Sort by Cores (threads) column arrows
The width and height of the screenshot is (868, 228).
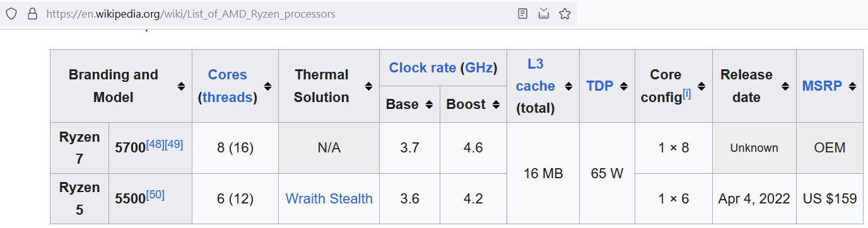pos(267,86)
